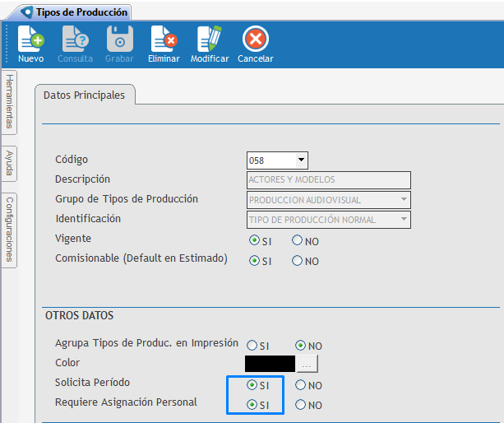Select NO for Comisionable option
The image size is (504, 423).
pyautogui.click(x=298, y=261)
